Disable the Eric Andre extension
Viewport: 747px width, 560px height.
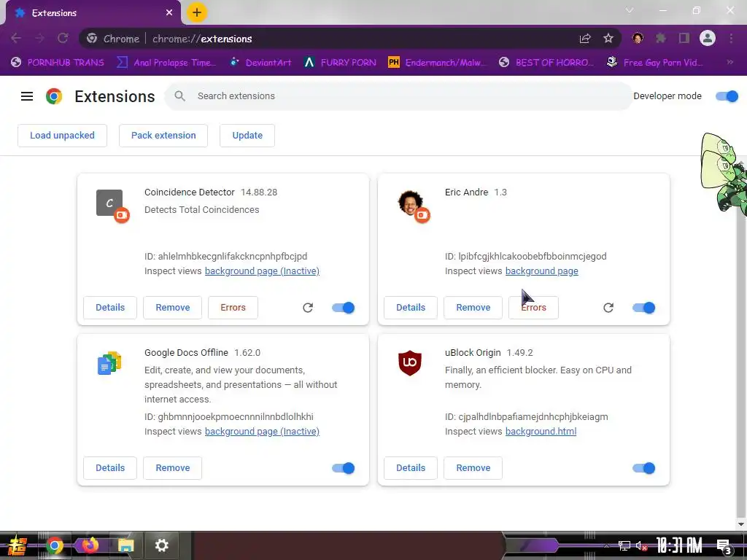(x=644, y=308)
